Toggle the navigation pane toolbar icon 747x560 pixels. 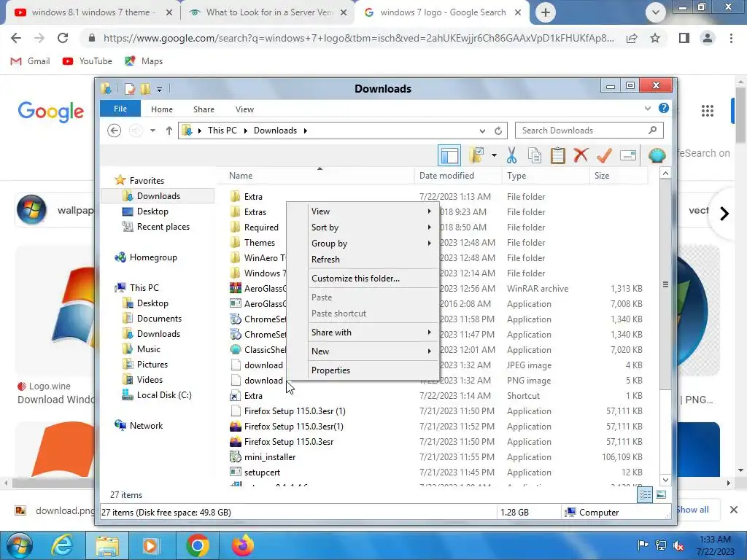pyautogui.click(x=449, y=155)
